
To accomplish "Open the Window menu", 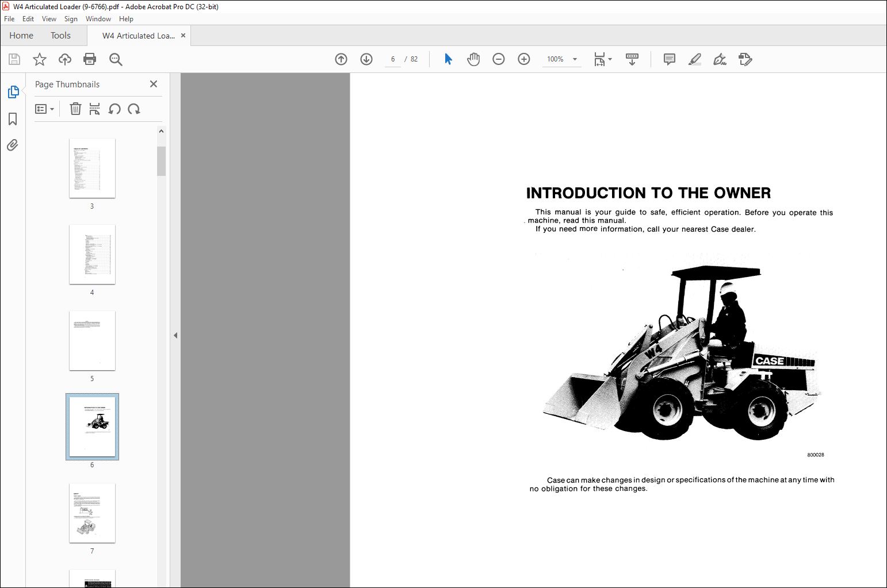I will tap(98, 19).
